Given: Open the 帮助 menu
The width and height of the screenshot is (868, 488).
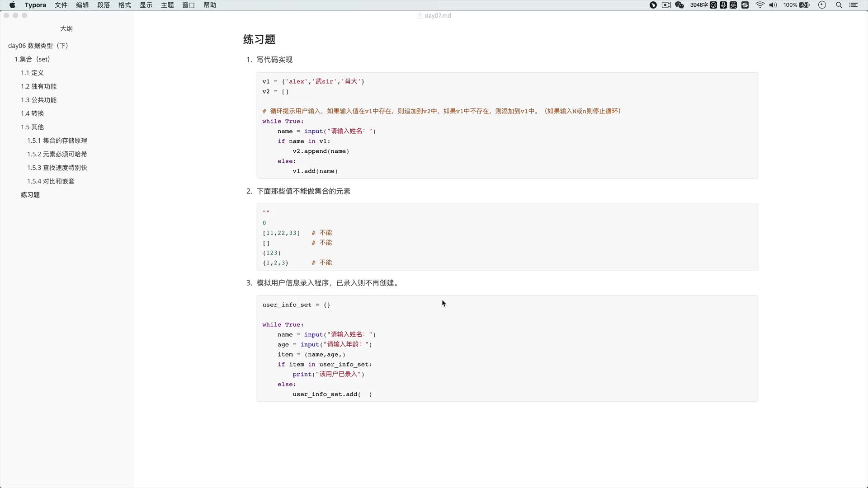Looking at the screenshot, I should [x=210, y=5].
